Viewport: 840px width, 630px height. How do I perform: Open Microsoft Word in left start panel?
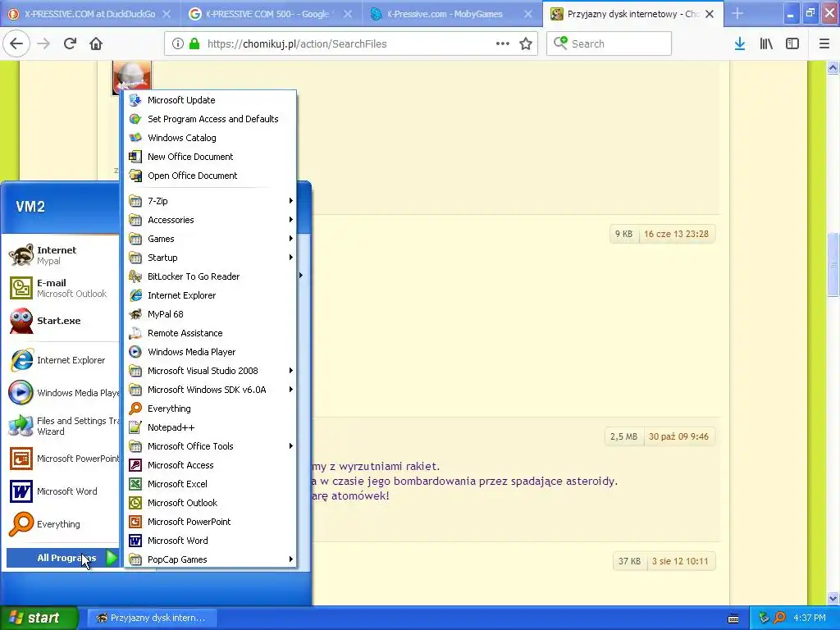(62, 491)
